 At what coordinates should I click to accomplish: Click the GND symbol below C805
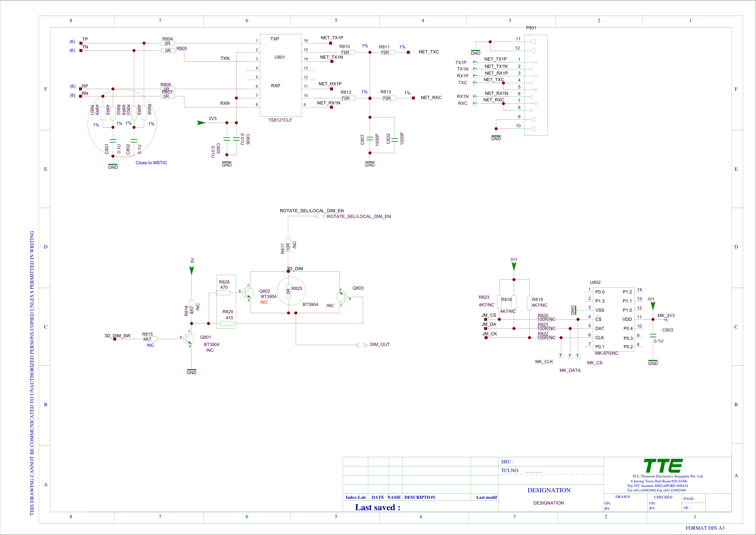[x=227, y=164]
